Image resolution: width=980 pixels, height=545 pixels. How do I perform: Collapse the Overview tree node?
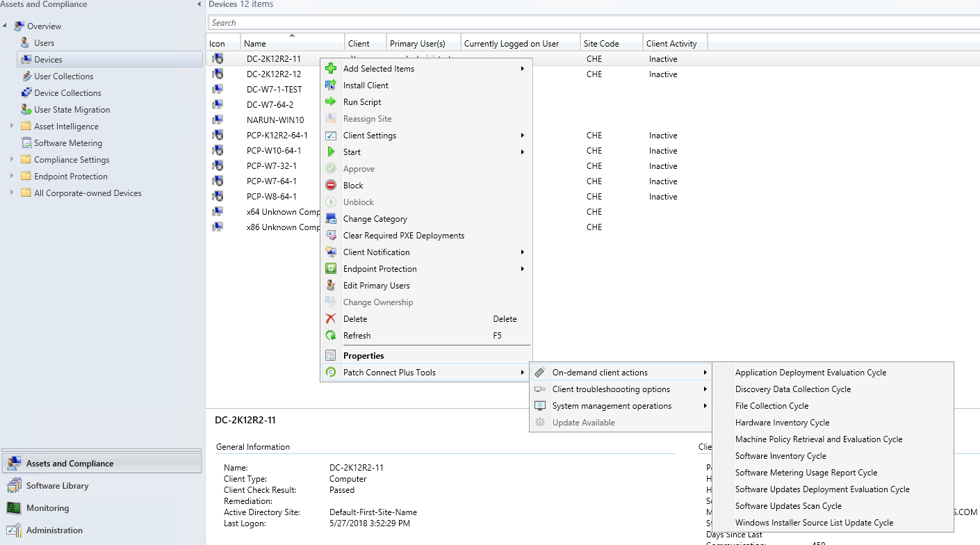coord(6,26)
